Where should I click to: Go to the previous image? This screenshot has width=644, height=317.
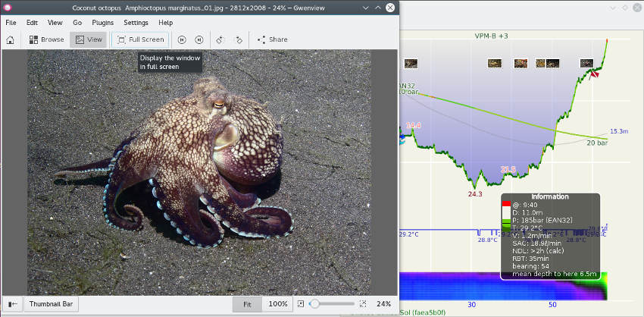click(x=182, y=39)
